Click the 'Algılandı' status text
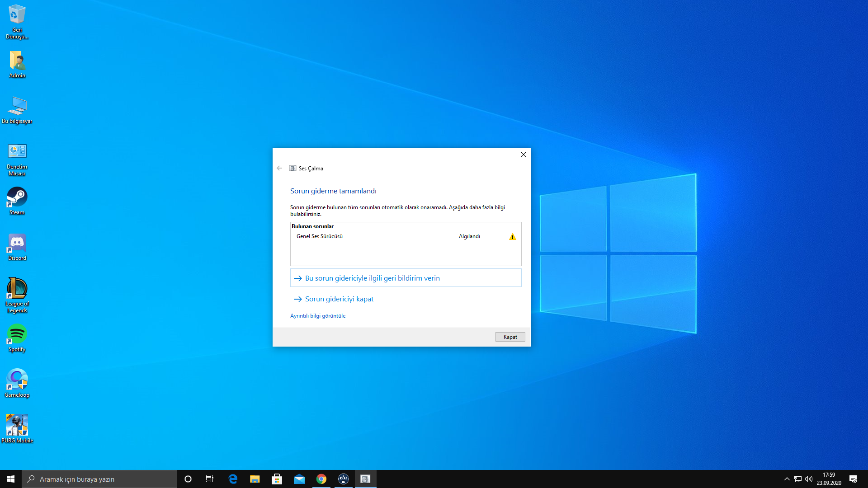This screenshot has height=488, width=868. (x=469, y=236)
